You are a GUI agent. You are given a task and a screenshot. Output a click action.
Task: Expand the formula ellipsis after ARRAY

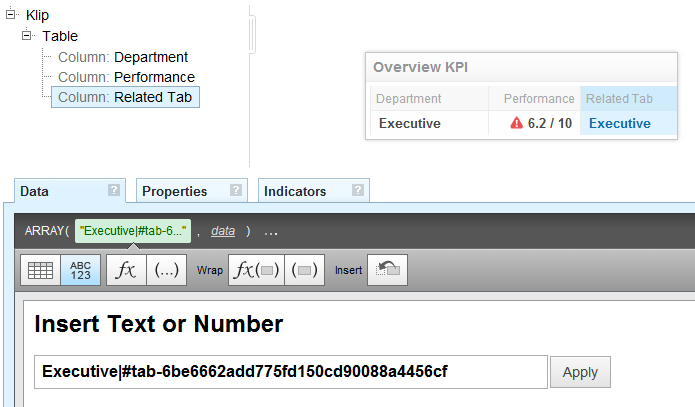point(271,231)
